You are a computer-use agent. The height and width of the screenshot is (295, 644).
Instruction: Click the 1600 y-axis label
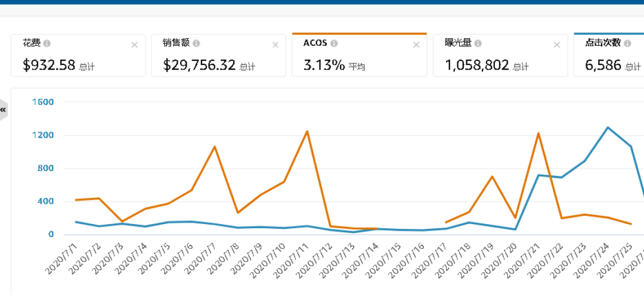(44, 102)
